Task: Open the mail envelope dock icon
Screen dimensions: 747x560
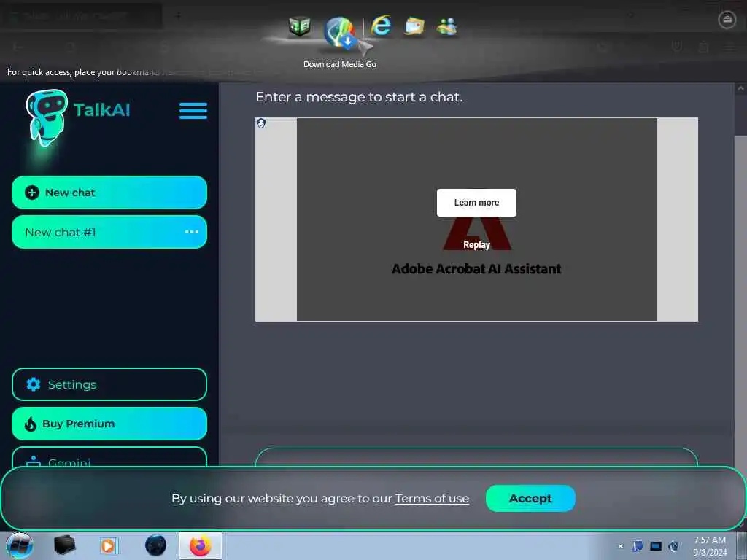Action: 414,27
